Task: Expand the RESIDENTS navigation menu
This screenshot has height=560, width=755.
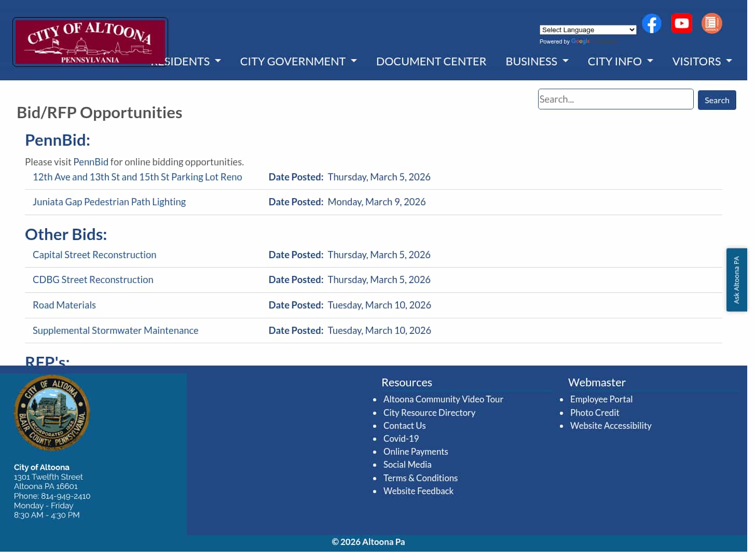Action: tap(185, 61)
